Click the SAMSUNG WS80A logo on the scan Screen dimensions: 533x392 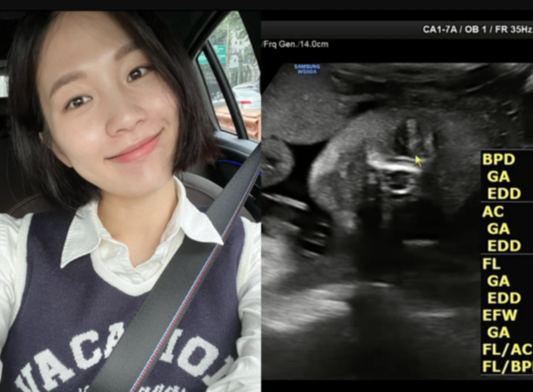click(307, 69)
